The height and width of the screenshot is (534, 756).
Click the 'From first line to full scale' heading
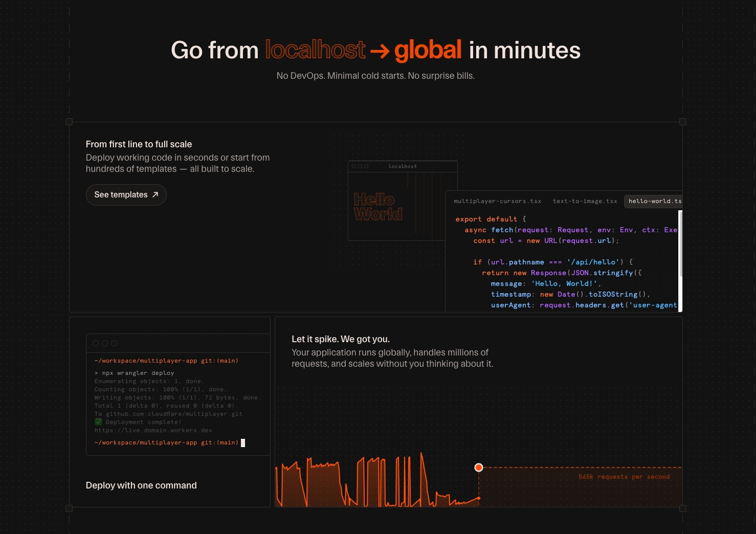click(139, 144)
